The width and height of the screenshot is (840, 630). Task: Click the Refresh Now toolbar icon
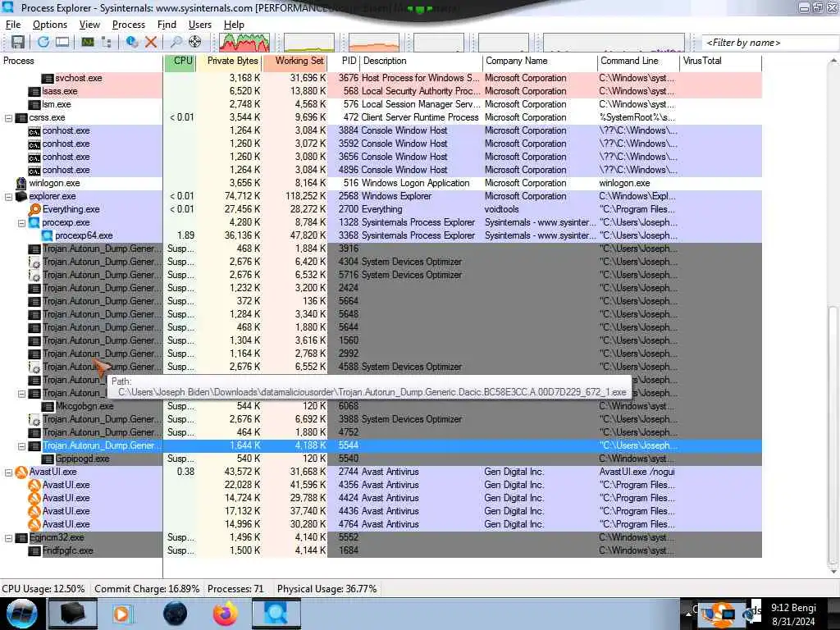point(43,43)
